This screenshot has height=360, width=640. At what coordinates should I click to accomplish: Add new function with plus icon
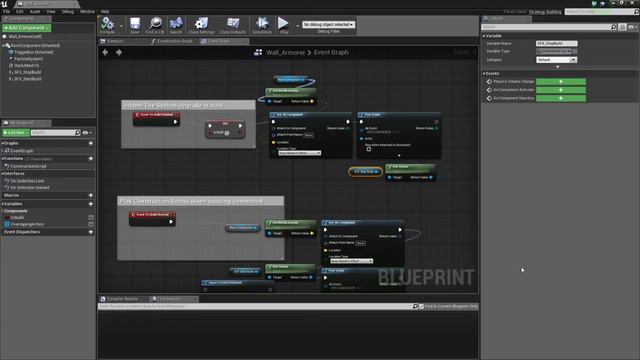pos(91,158)
